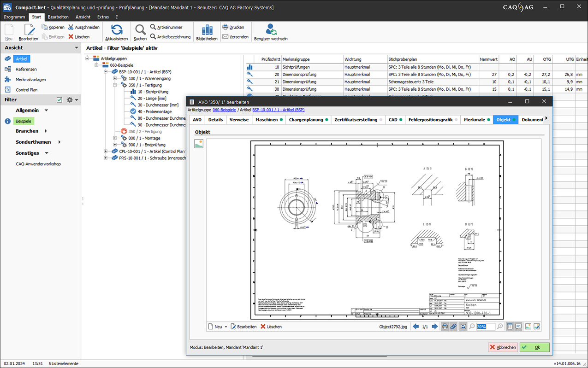Switch to the Chargenplanung tab
This screenshot has height=368, width=588.
click(309, 120)
